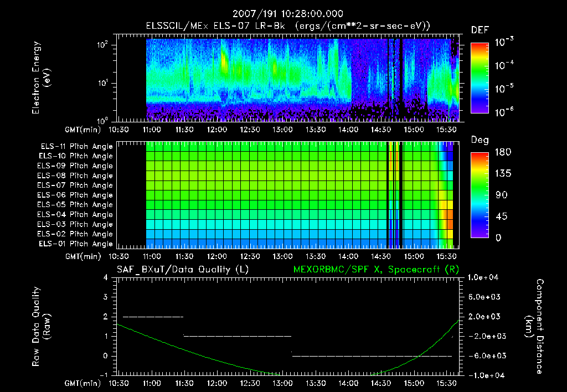Click the 45 value on the Deg scale
The height and width of the screenshot is (392, 567).
[x=501, y=216]
